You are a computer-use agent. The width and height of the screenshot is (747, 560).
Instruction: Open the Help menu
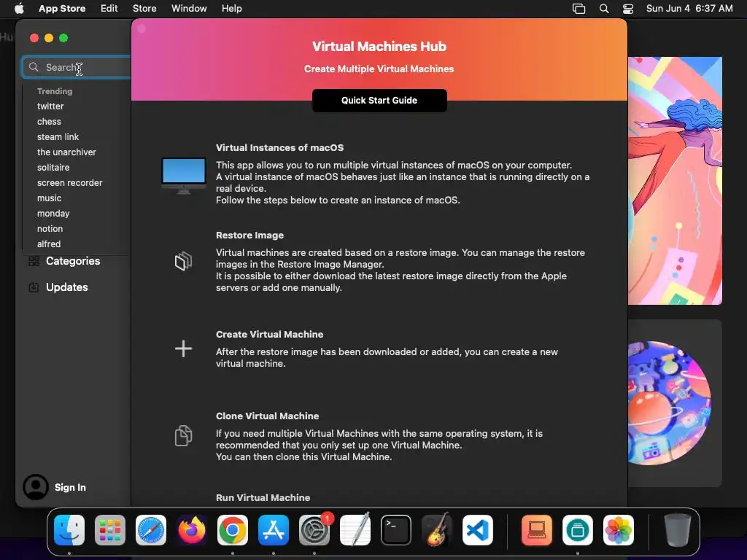coord(232,9)
